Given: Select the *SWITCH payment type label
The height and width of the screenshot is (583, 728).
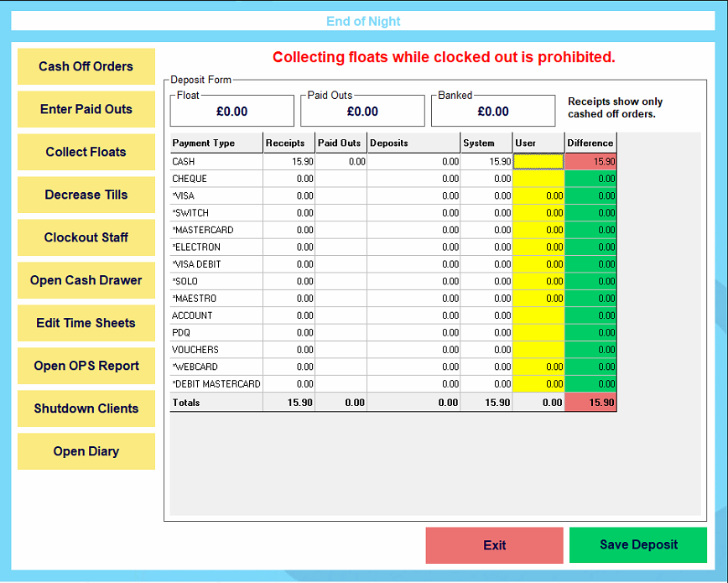Looking at the screenshot, I should tap(190, 213).
